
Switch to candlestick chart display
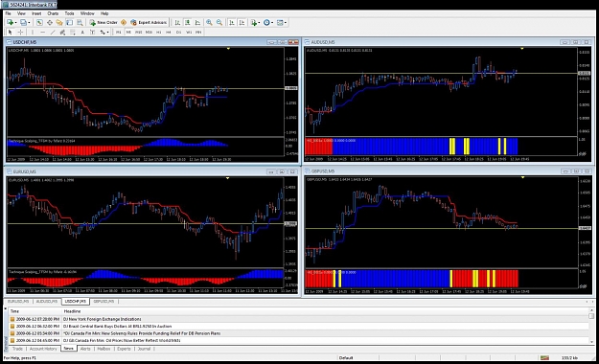[x=188, y=23]
